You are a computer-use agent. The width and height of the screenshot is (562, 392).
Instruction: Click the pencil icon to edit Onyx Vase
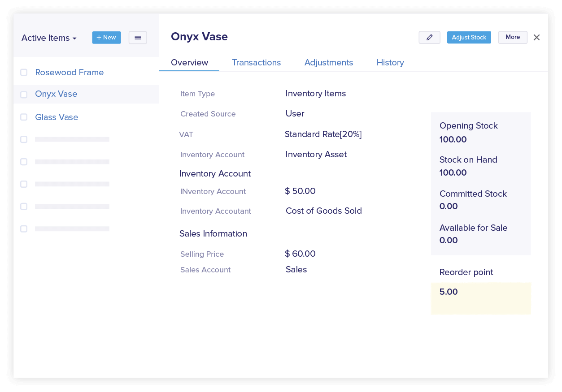click(x=429, y=38)
